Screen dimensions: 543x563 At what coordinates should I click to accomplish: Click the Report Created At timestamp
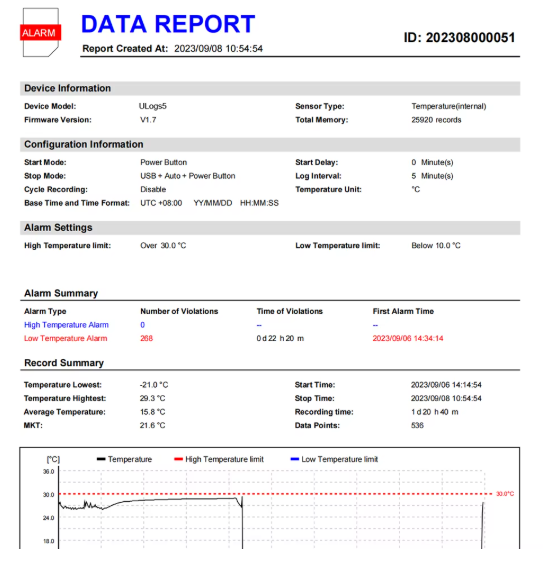(218, 48)
